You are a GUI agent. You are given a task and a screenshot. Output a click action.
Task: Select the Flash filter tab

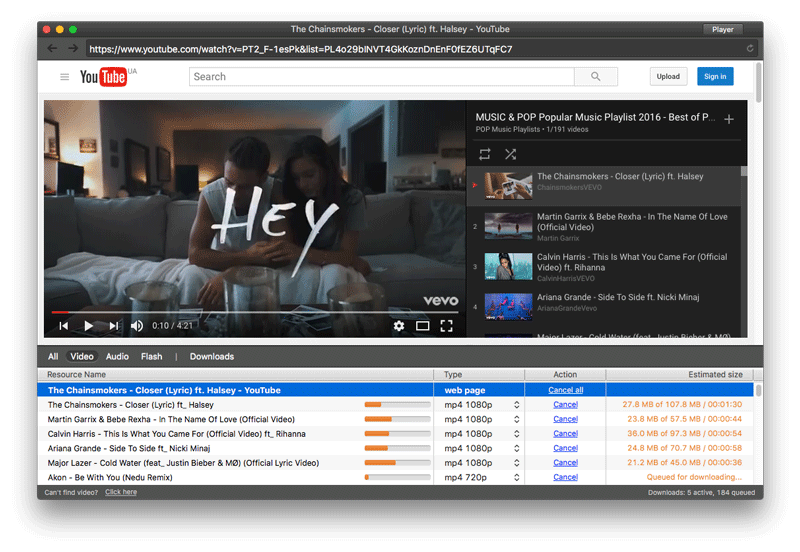pos(152,357)
